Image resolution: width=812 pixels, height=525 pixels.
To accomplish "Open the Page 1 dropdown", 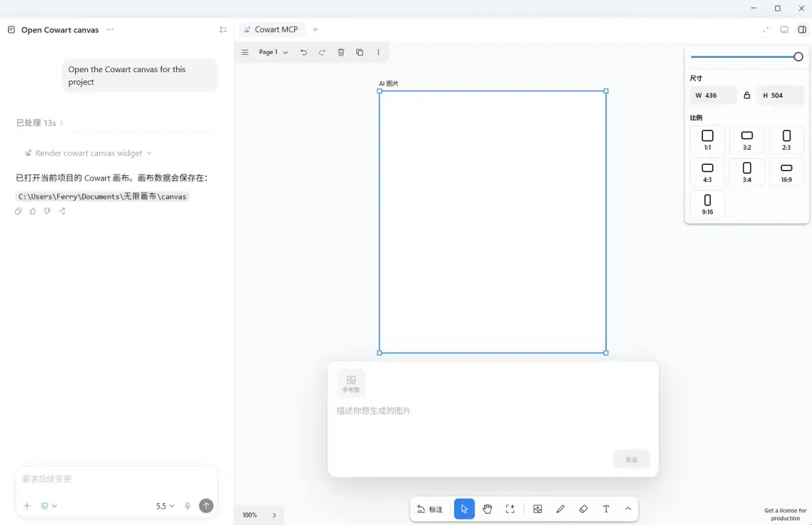I will tap(274, 53).
